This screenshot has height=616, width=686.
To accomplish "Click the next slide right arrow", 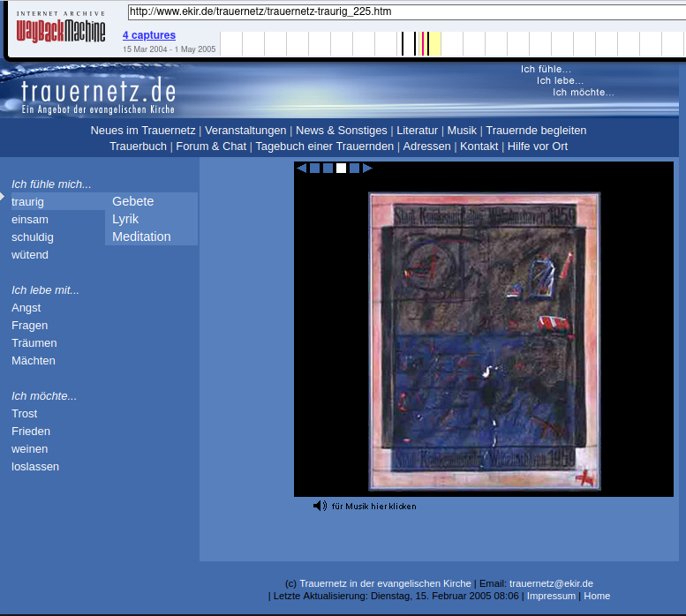I will click(367, 168).
